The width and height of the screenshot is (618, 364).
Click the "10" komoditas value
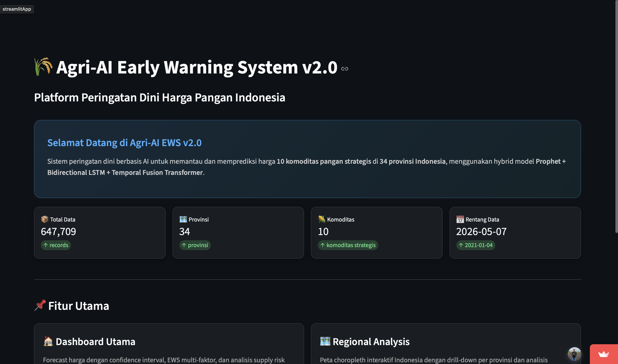tap(323, 232)
